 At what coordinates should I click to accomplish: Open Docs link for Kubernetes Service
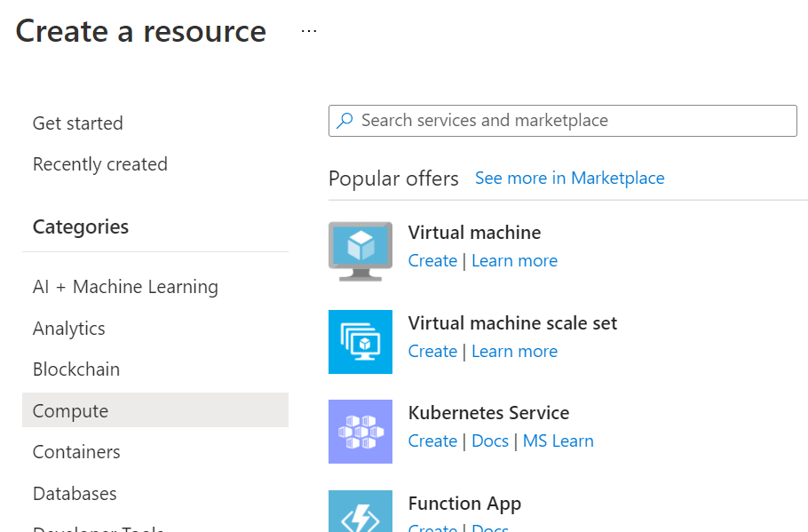pyautogui.click(x=490, y=441)
